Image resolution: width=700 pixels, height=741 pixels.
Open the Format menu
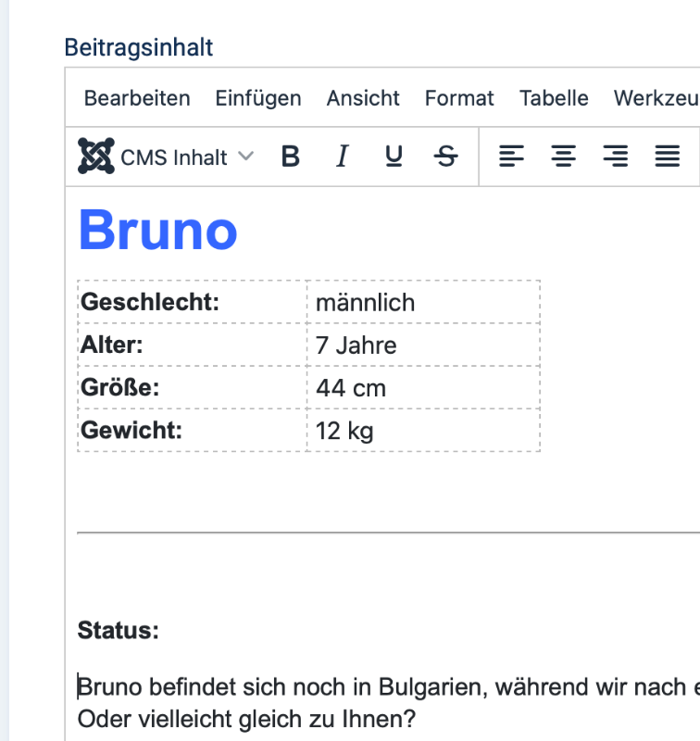[459, 98]
